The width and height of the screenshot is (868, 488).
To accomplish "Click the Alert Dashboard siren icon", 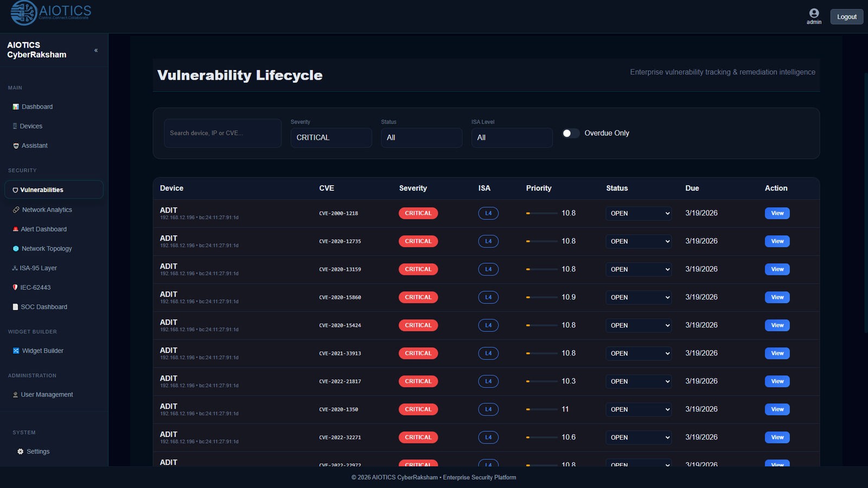I will click(x=16, y=229).
